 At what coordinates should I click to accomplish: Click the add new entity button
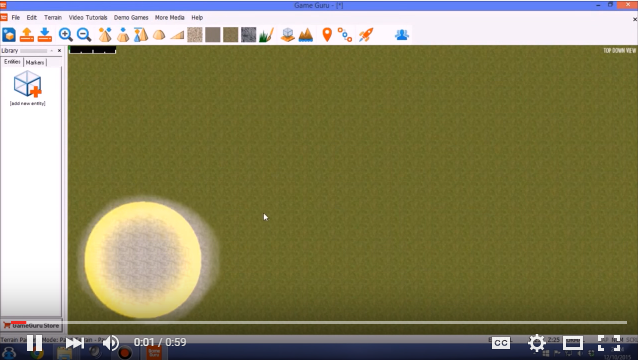27,88
